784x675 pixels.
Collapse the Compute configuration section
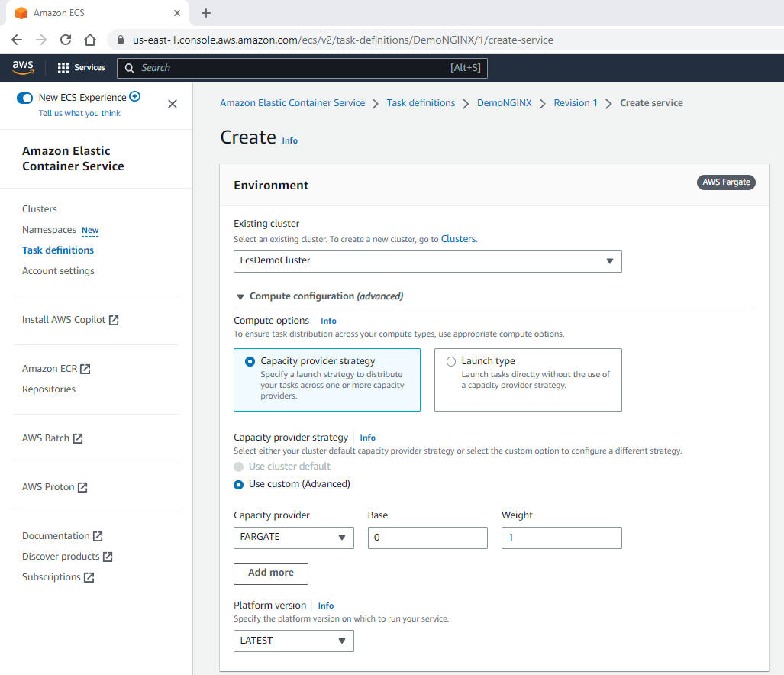(240, 296)
